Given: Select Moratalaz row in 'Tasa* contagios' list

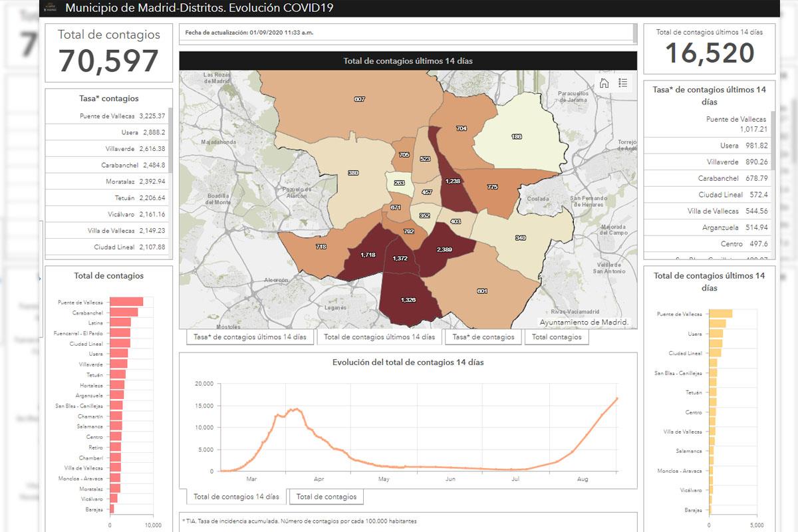Looking at the screenshot, I should click(x=106, y=181).
